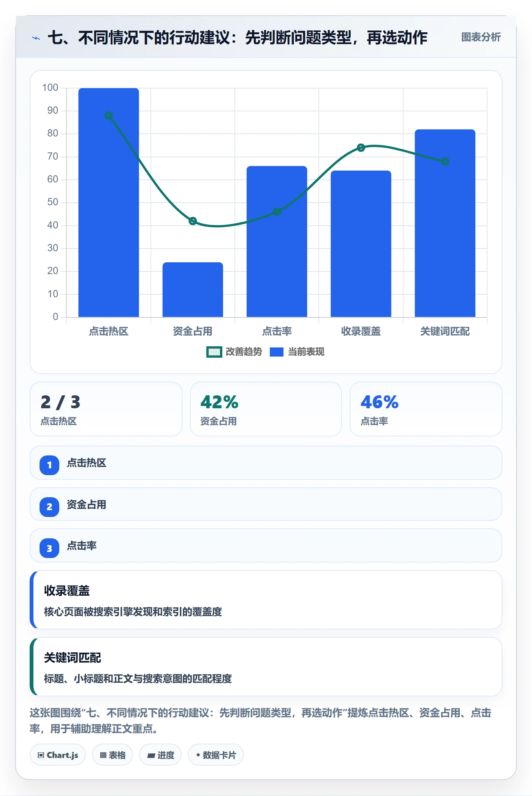
Task: Toggle the 当前表现 legend item
Action: 297,352
